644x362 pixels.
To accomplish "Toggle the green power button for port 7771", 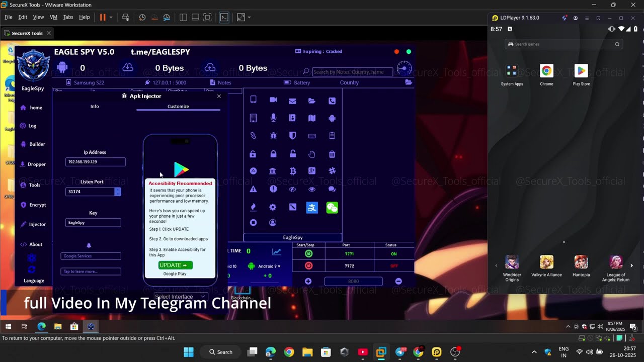I will (309, 254).
